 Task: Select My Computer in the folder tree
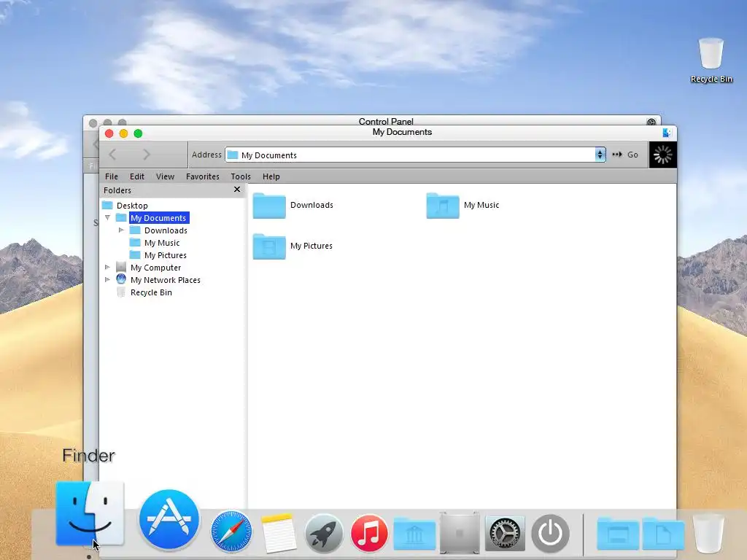click(x=155, y=267)
